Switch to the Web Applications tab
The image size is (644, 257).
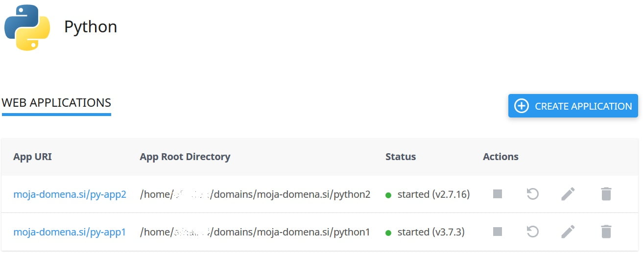click(56, 103)
